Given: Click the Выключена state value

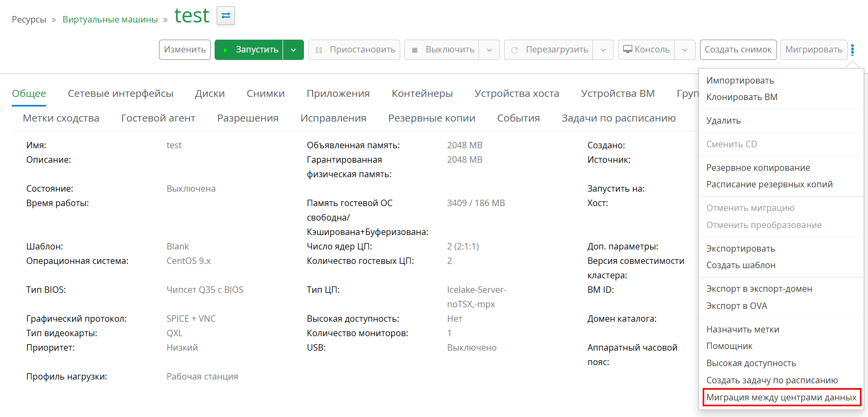Looking at the screenshot, I should click(x=191, y=188).
